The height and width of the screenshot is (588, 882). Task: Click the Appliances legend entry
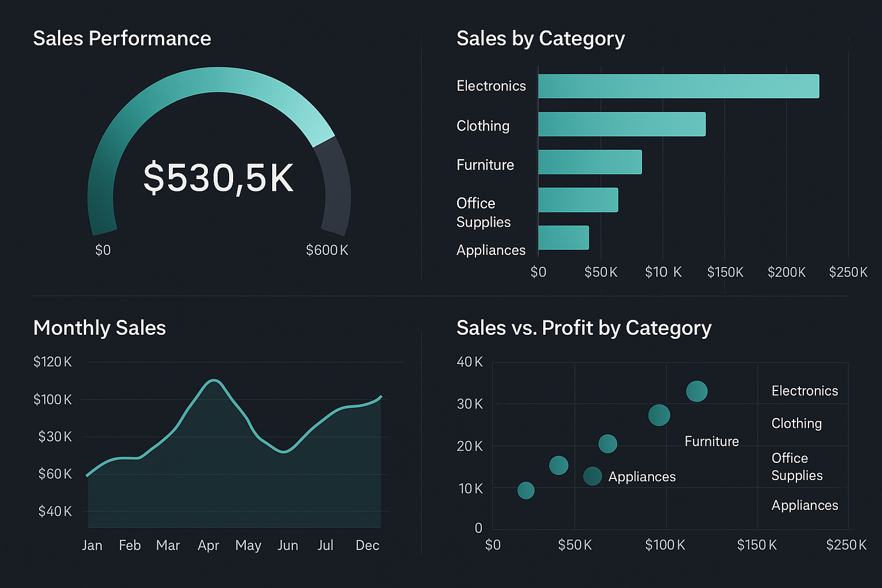[x=804, y=505]
